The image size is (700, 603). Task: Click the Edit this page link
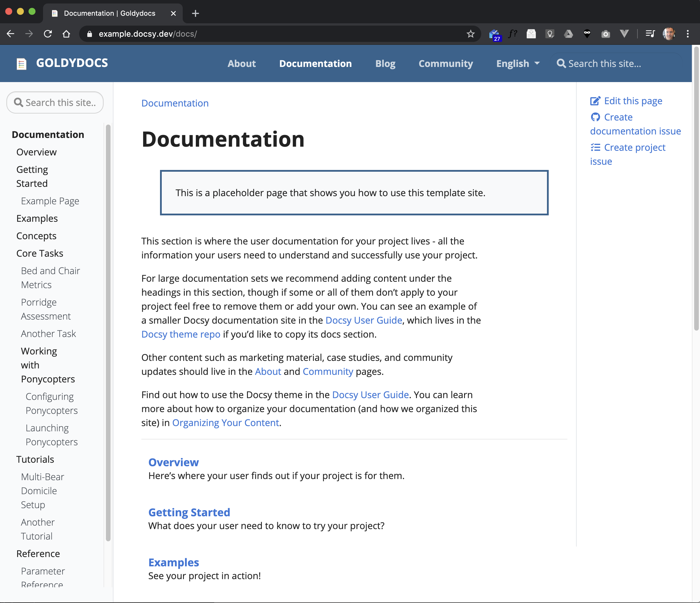[633, 101]
